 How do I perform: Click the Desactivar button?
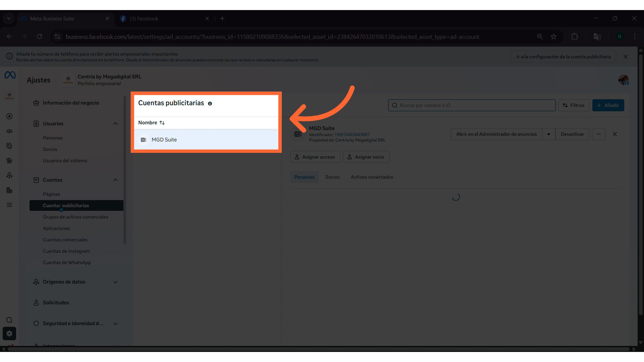(x=572, y=134)
